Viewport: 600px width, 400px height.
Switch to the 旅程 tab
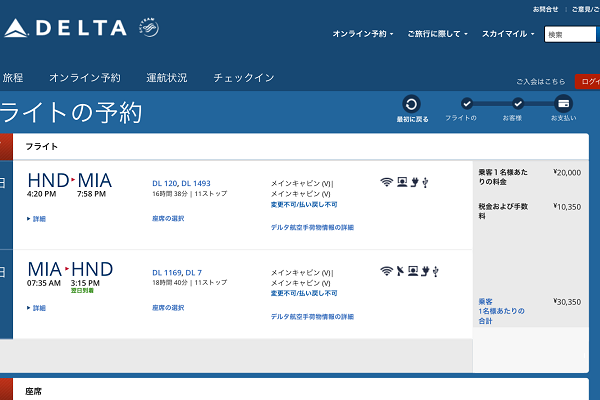[x=13, y=78]
